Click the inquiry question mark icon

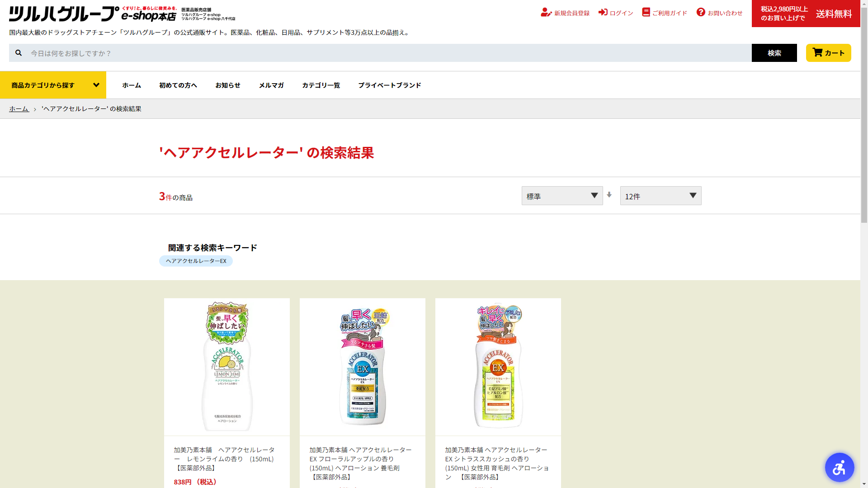(x=701, y=12)
